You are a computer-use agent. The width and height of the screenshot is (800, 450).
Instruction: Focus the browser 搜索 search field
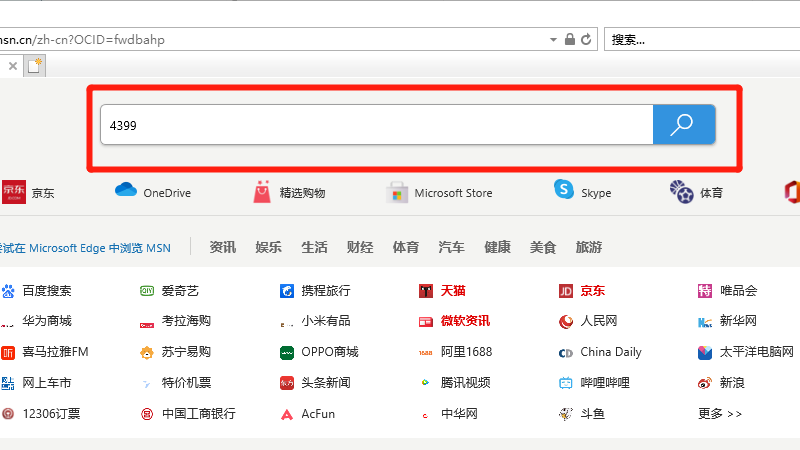700,39
